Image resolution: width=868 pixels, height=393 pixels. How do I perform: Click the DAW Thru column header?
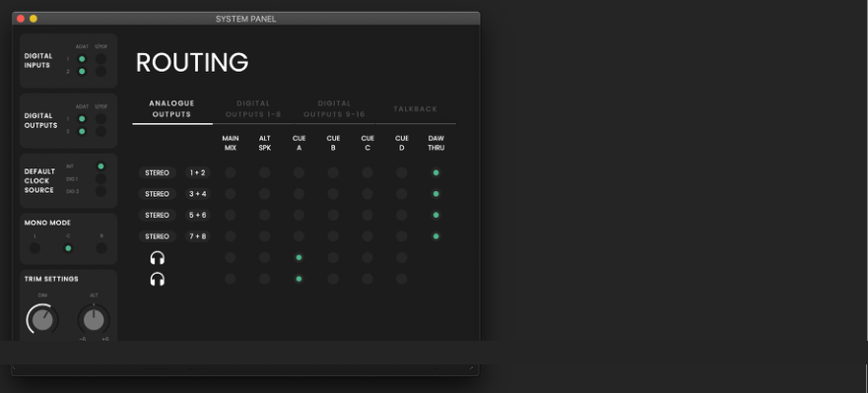pos(436,144)
